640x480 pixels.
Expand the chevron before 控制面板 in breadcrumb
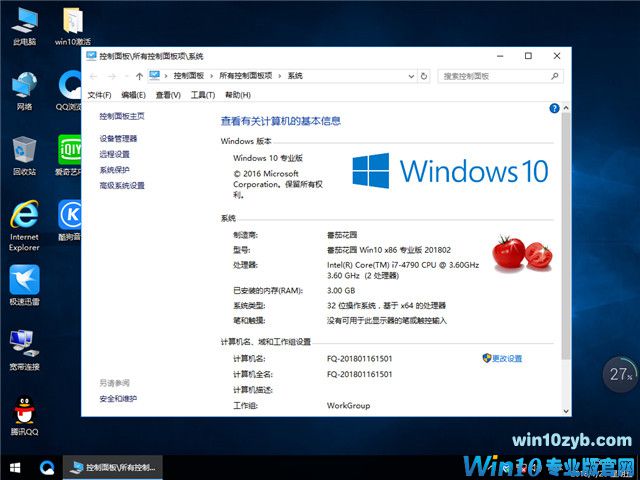(x=166, y=76)
